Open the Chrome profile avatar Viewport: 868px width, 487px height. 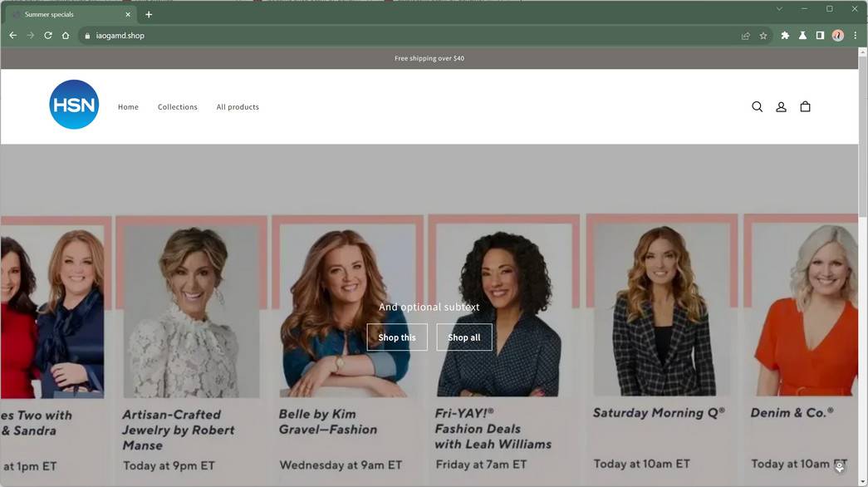[837, 36]
